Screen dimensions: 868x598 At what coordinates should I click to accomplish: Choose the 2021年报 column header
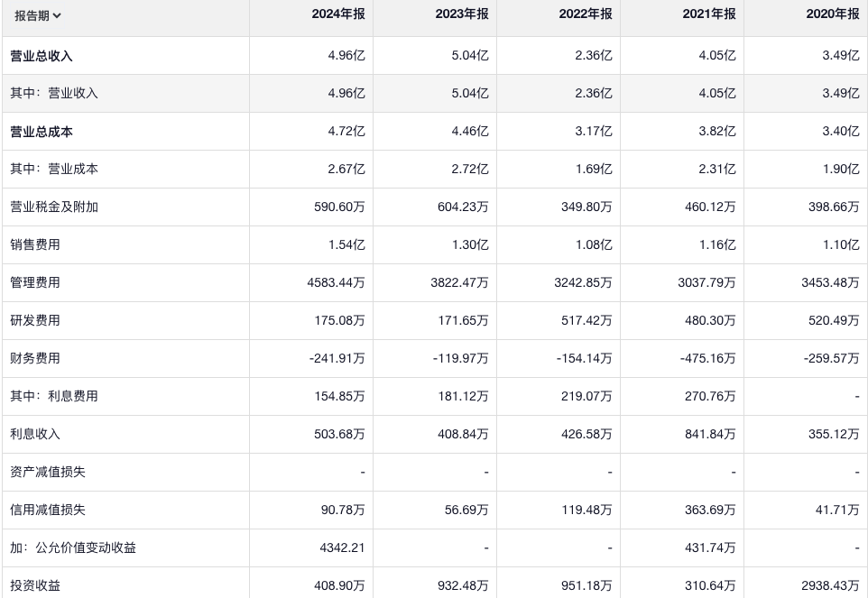pyautogui.click(x=711, y=14)
